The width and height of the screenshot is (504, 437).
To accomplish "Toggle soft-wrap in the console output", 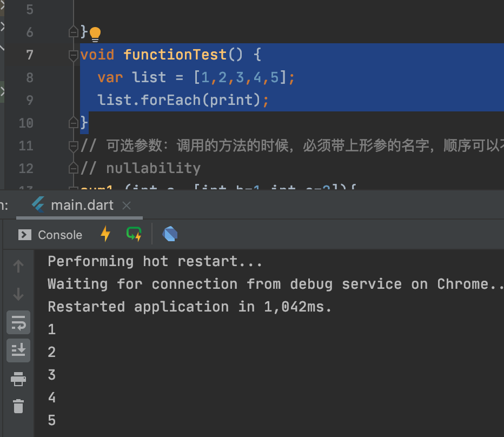I will pos(18,322).
